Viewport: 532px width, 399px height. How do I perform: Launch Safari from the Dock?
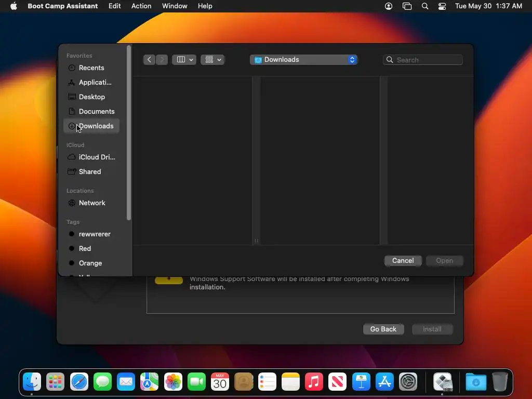(79, 382)
